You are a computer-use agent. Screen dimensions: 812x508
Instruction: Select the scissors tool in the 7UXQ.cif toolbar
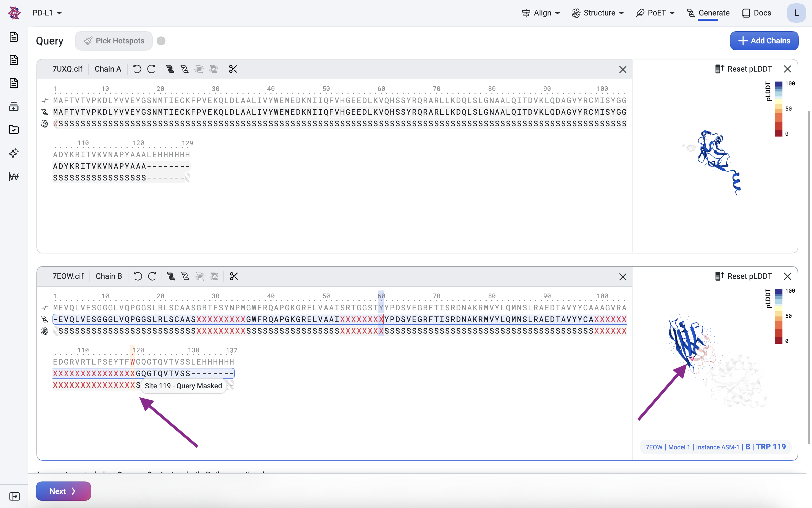[233, 69]
